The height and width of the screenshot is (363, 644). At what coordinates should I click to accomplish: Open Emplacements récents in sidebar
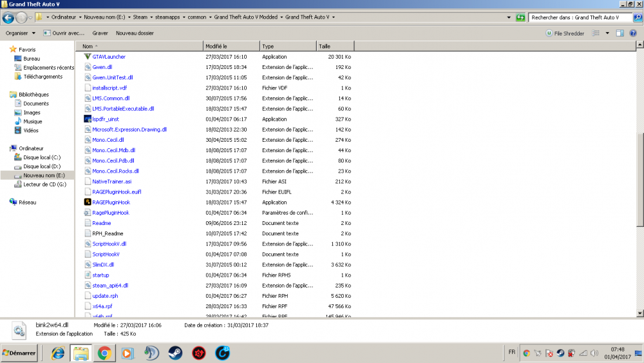tap(48, 68)
